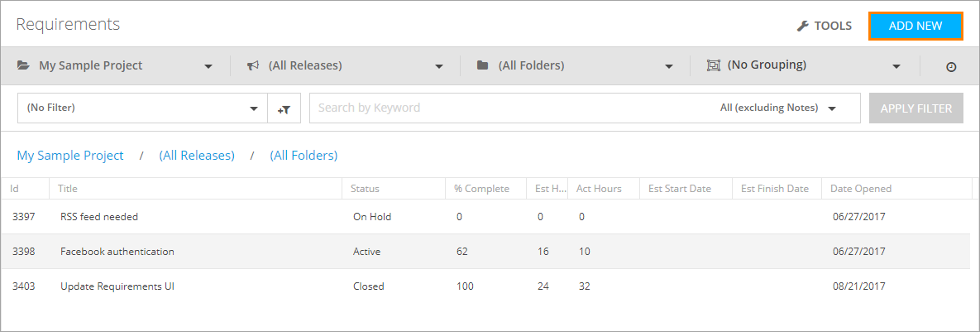Click the folder icon beside All Folders
The height and width of the screenshot is (332, 980).
(483, 65)
